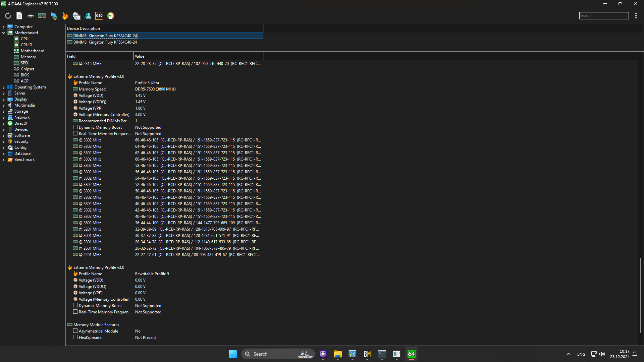The image size is (644, 362).
Task: Open the terminal app in the taskbar
Action: 382,354
